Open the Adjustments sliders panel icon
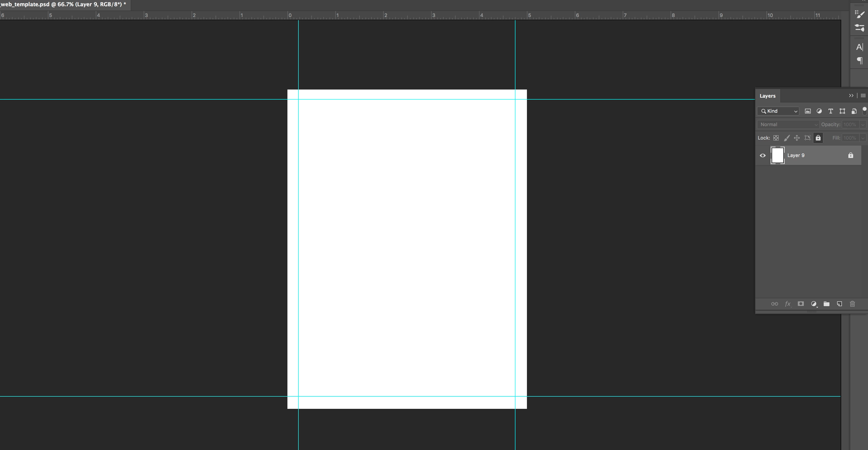This screenshot has width=868, height=450. (860, 28)
